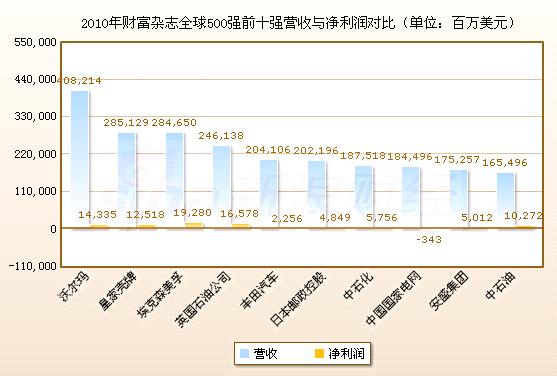Screen dimensions: 557x376
Task: Select the 丰田汽车 revenue bar
Action: click(x=269, y=194)
